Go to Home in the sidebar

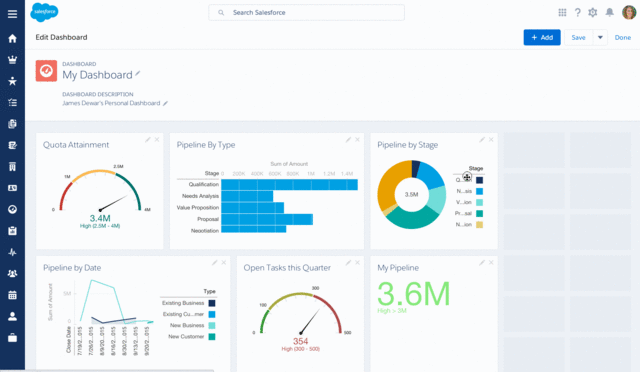(12, 38)
